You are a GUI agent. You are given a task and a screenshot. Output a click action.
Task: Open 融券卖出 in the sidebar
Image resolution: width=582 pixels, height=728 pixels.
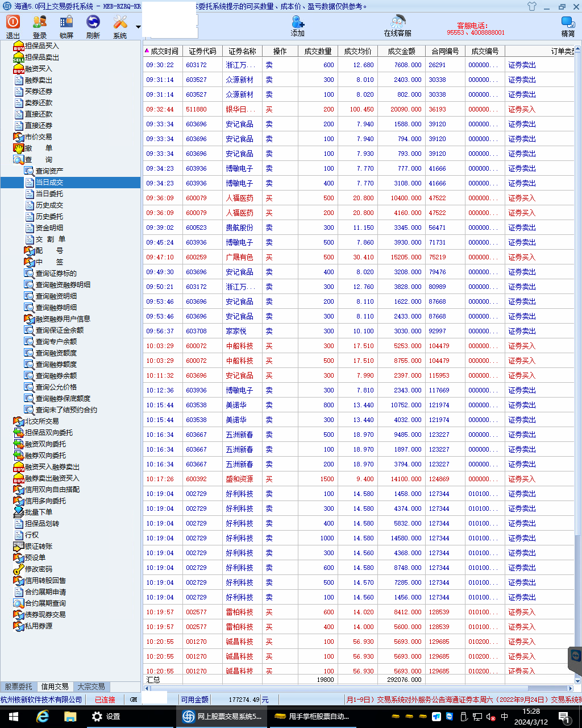(x=38, y=80)
